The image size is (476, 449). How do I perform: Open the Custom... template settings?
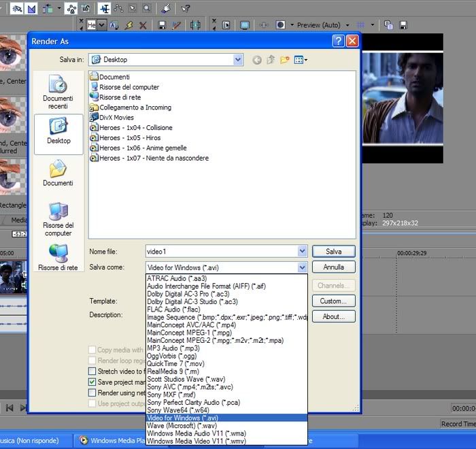(334, 301)
